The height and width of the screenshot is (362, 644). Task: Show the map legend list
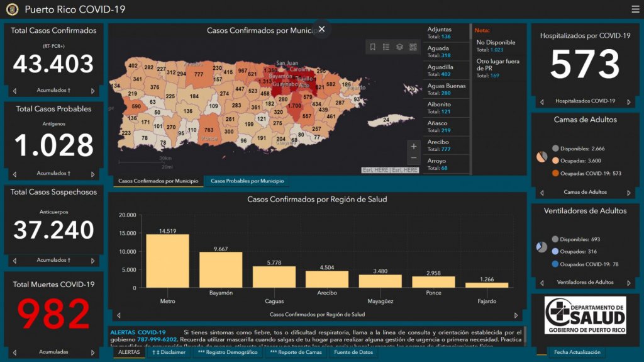pyautogui.click(x=386, y=47)
